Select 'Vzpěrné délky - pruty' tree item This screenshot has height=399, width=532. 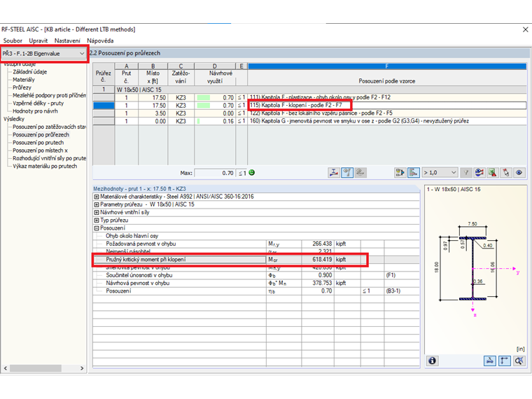point(38,103)
